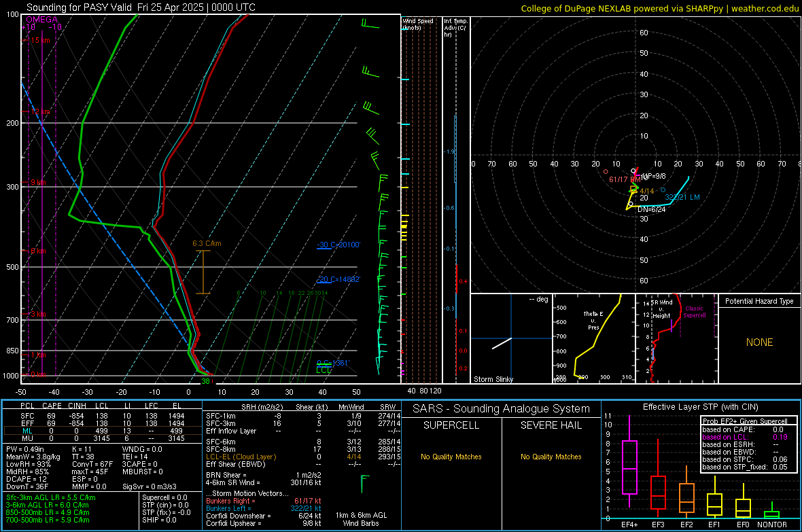Click the '6.3 C/km' lapse rate label
This screenshot has height=532, width=802.
[x=207, y=243]
